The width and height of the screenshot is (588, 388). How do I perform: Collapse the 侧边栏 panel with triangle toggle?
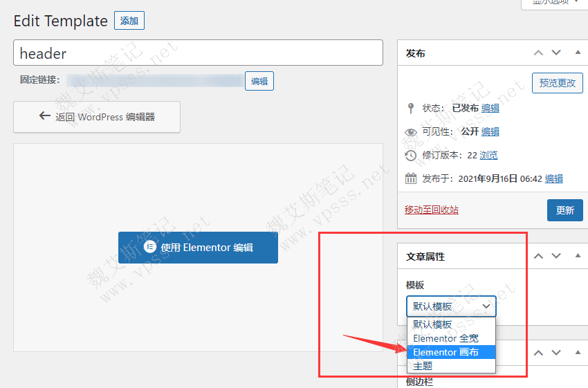(578, 353)
